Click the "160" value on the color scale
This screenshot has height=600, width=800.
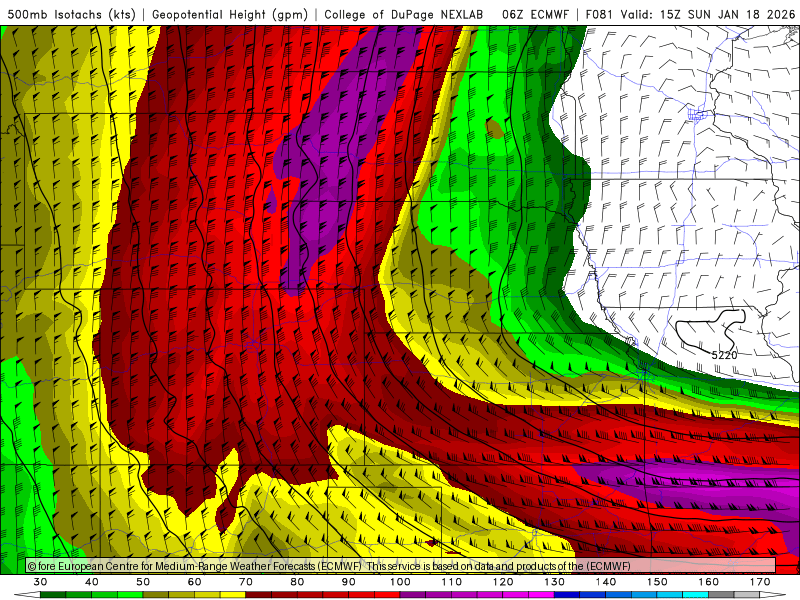coord(709,582)
